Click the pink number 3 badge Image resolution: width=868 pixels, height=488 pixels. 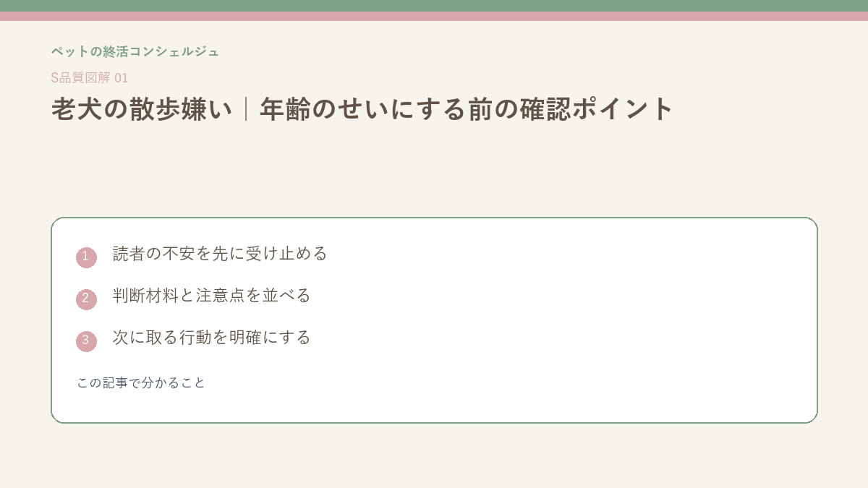(x=86, y=341)
